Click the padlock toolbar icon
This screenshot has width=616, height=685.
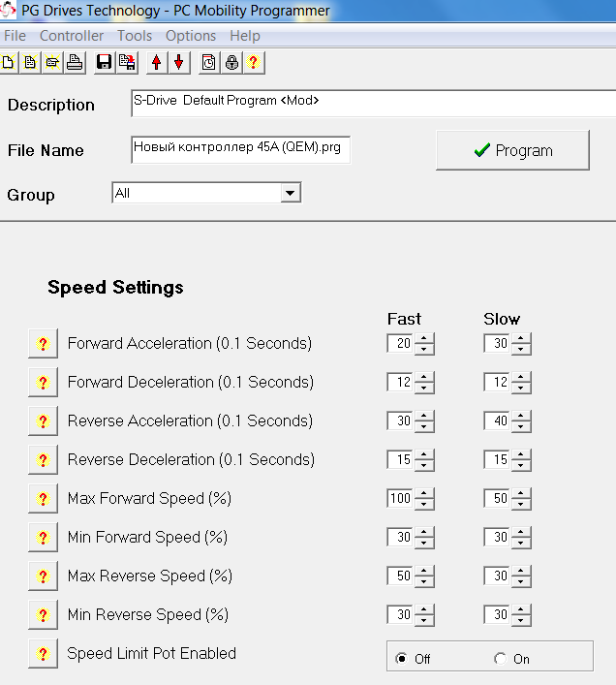click(x=231, y=63)
